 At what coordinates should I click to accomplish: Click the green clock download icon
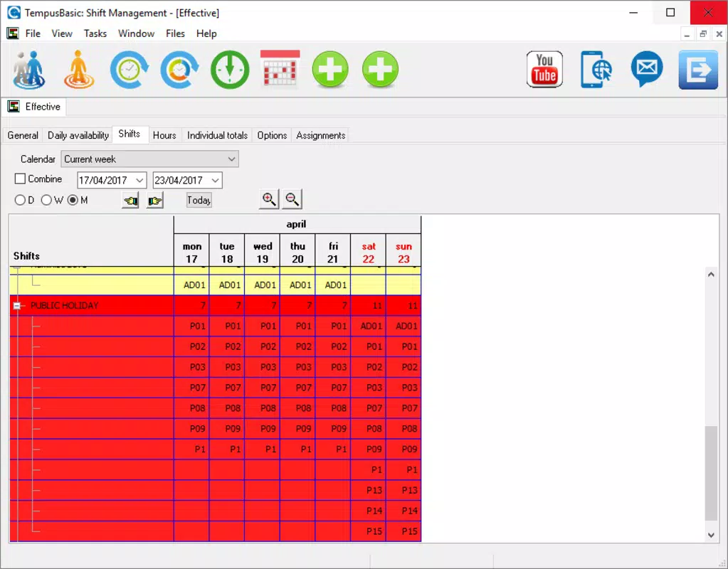230,70
